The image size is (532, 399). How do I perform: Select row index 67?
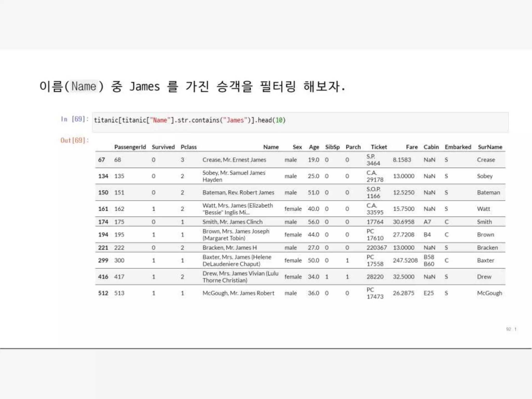[101, 160]
